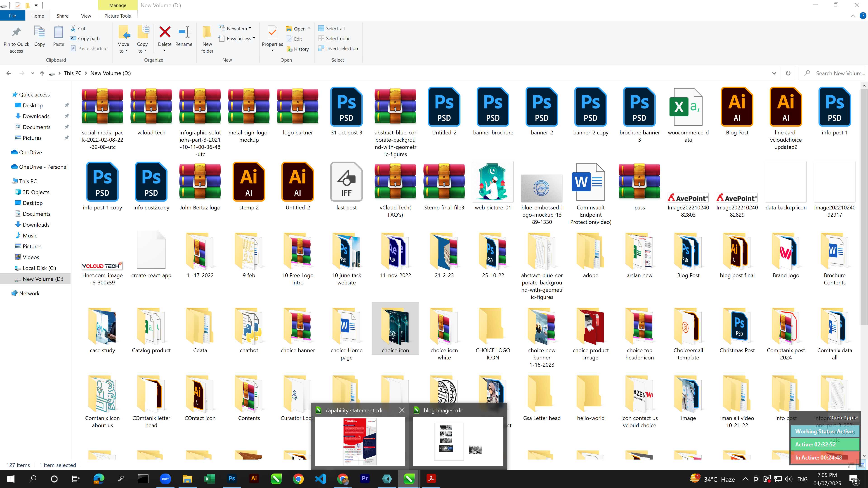Close the capability statement.cdr preview
This screenshot has width=868, height=488.
(401, 410)
